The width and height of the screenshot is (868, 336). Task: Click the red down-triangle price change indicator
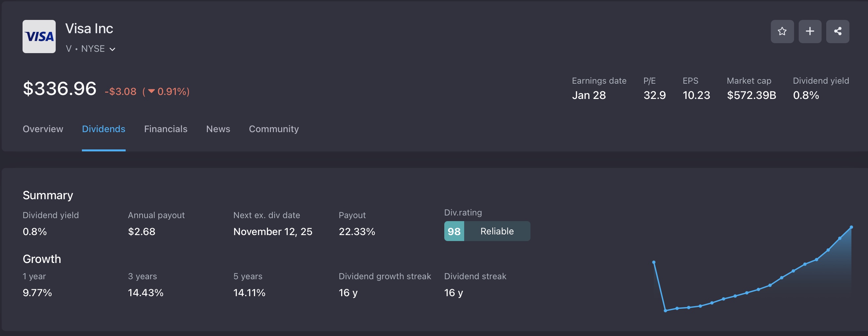click(151, 91)
